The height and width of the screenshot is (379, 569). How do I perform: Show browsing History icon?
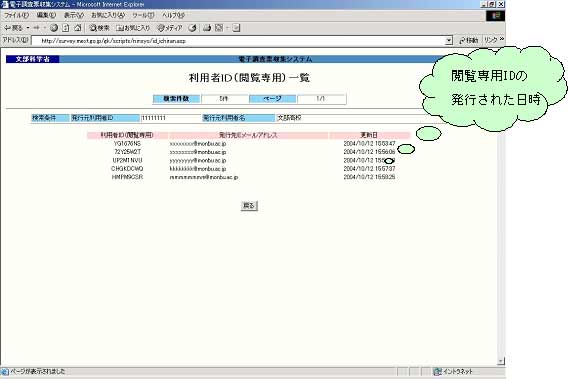pyautogui.click(x=192, y=28)
